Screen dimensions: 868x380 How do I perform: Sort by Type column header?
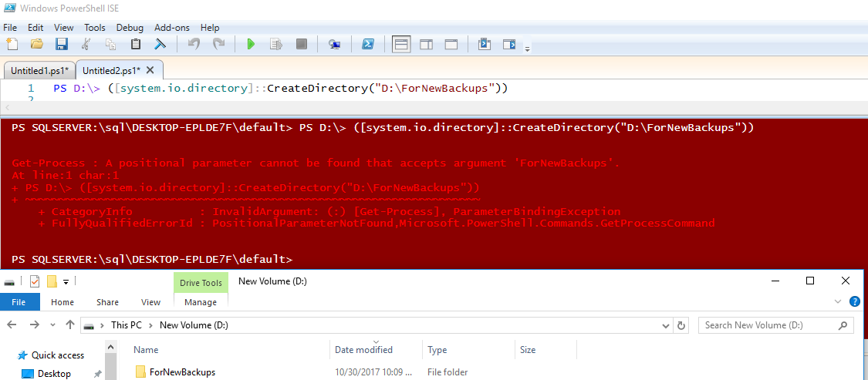(437, 350)
